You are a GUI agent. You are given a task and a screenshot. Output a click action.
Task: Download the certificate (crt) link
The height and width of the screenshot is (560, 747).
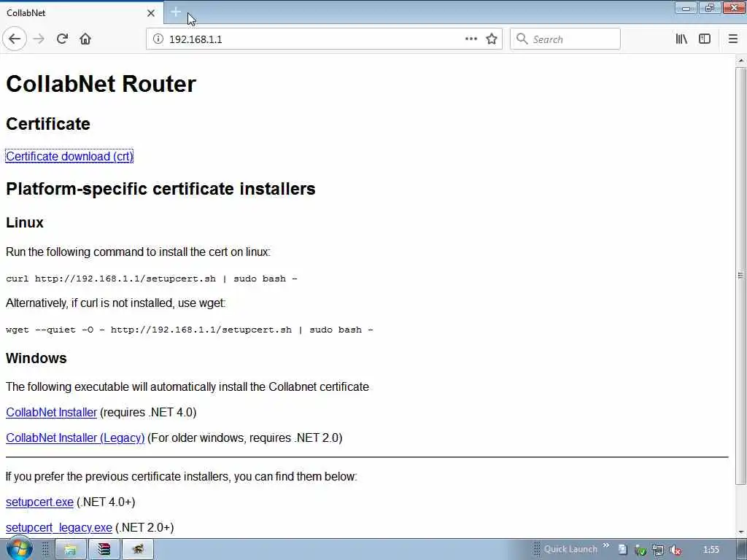pos(69,156)
